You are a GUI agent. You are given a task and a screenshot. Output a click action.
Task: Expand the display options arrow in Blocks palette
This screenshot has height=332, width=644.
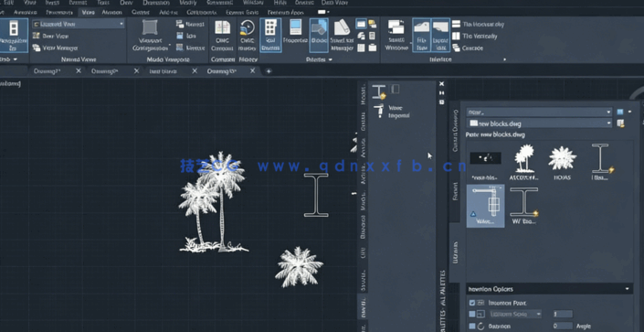[x=629, y=112]
